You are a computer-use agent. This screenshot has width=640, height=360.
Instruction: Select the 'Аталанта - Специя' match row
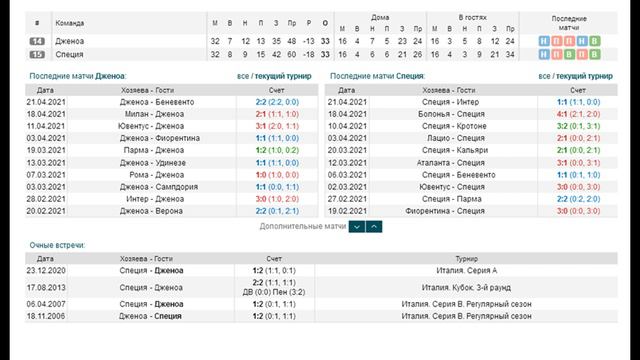[471, 162]
